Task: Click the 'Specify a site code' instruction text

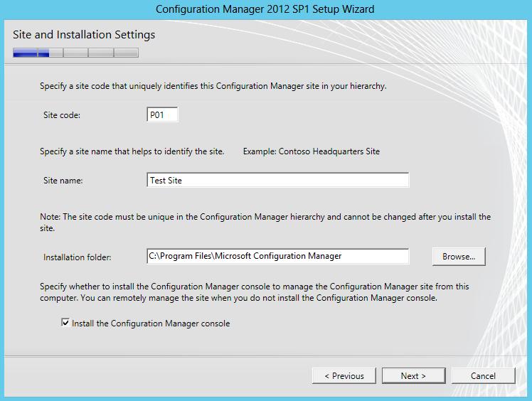Action: [x=213, y=86]
